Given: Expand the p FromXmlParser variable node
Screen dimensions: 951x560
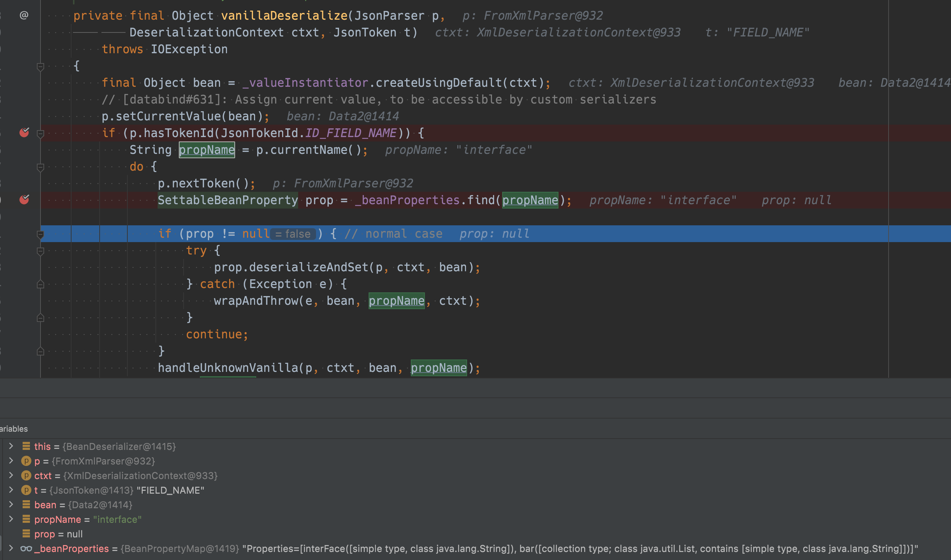Looking at the screenshot, I should [11, 461].
